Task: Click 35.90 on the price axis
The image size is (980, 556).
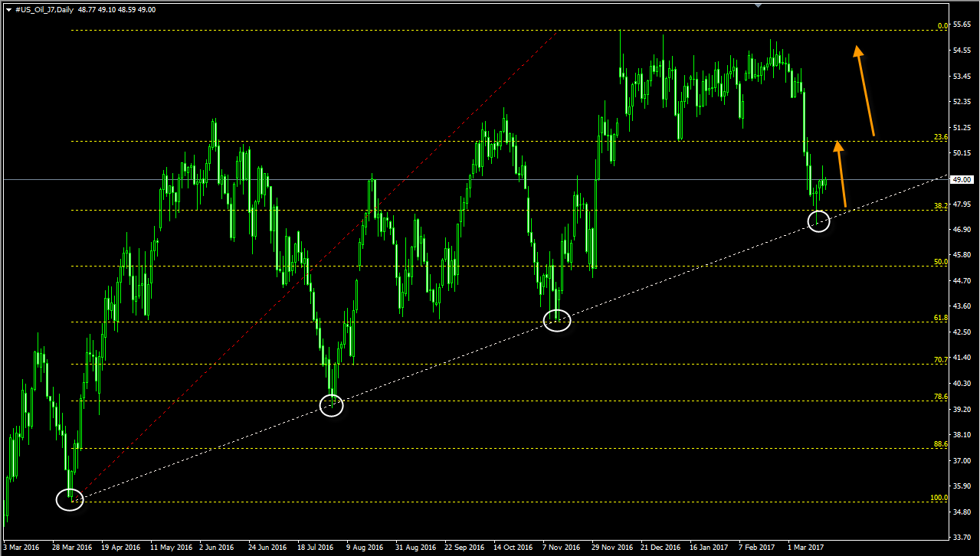Action: pos(962,486)
